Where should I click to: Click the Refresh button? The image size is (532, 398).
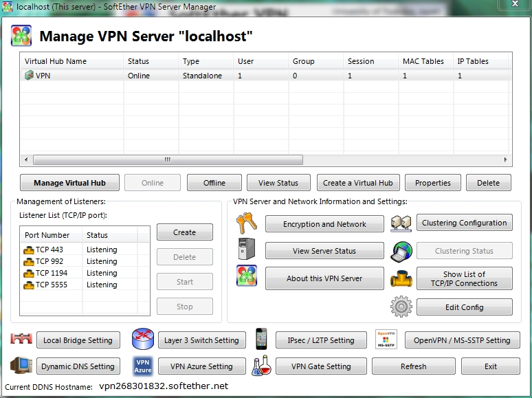pyautogui.click(x=414, y=366)
